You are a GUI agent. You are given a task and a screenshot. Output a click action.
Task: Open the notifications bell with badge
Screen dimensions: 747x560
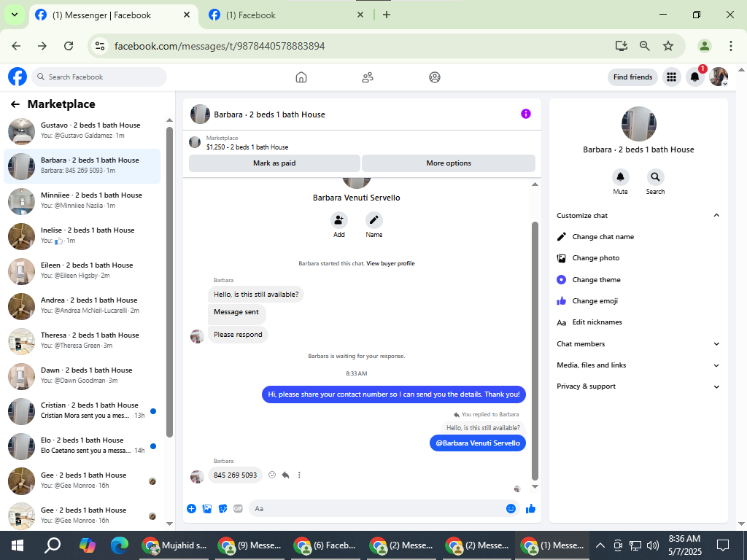click(x=695, y=77)
